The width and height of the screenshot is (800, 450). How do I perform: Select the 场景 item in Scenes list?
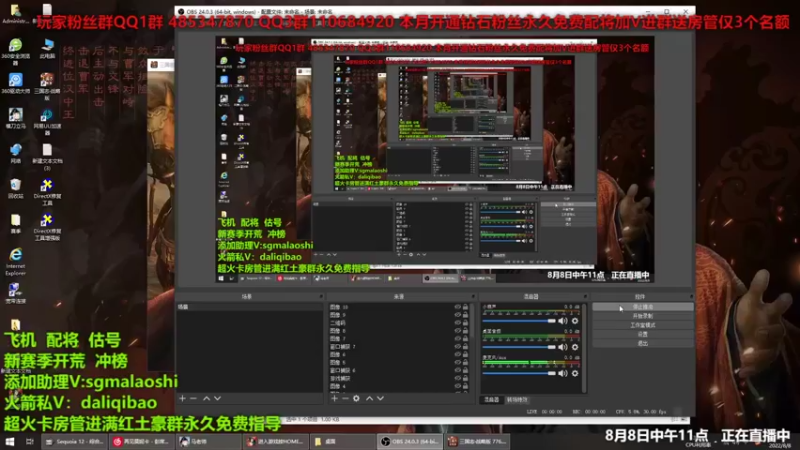click(x=250, y=307)
